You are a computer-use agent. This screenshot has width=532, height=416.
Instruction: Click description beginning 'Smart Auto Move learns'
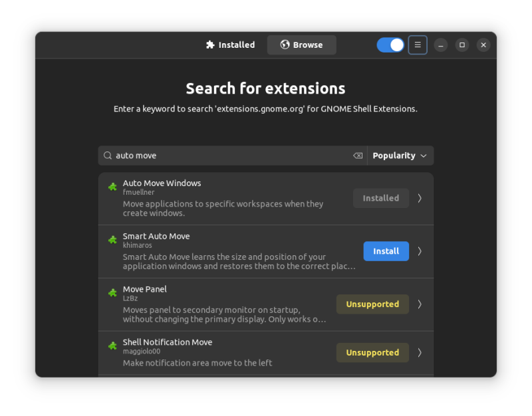tap(239, 261)
